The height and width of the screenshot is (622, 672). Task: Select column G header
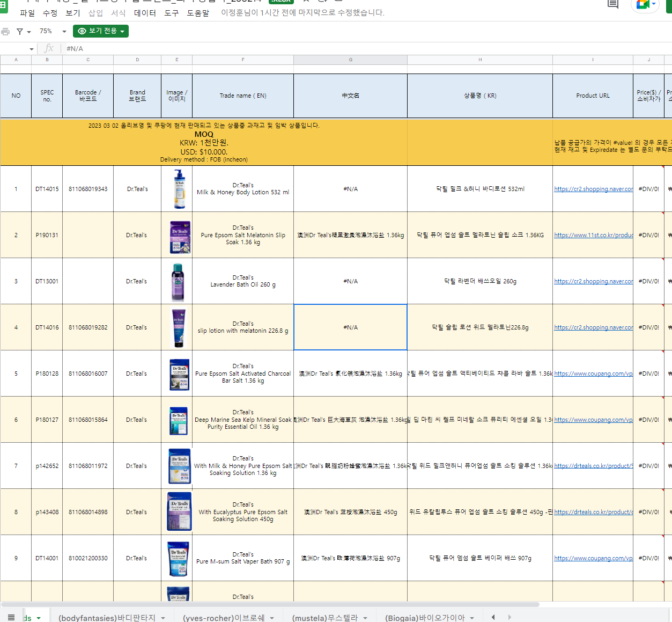pyautogui.click(x=351, y=60)
